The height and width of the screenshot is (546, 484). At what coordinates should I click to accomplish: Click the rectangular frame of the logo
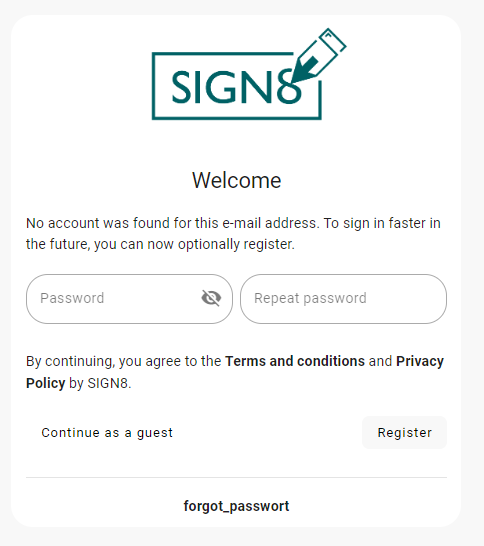pos(236,86)
